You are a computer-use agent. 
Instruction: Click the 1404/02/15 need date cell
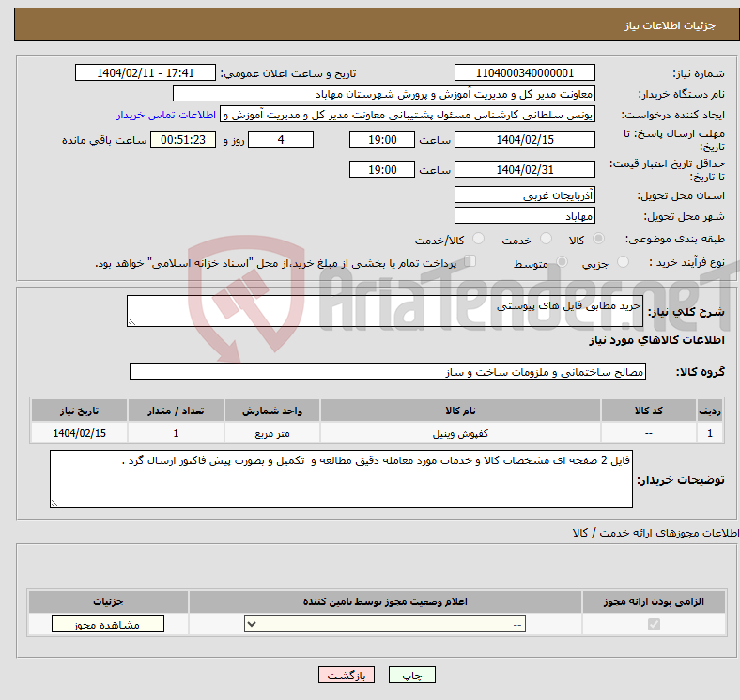tap(79, 433)
